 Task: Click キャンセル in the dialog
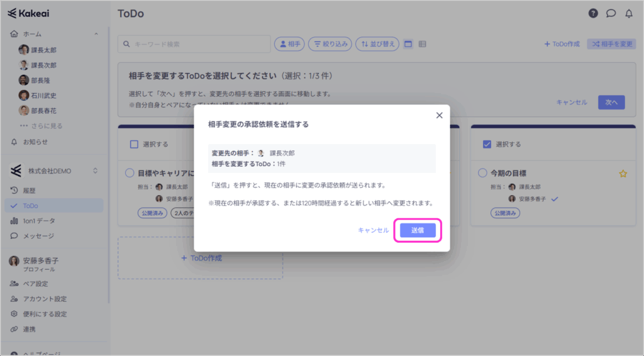[373, 230]
